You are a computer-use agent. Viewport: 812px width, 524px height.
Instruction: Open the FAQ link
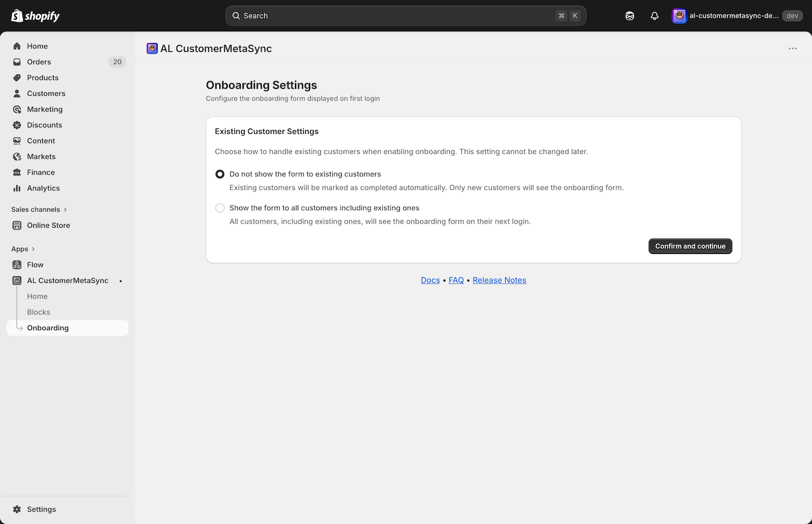(456, 280)
